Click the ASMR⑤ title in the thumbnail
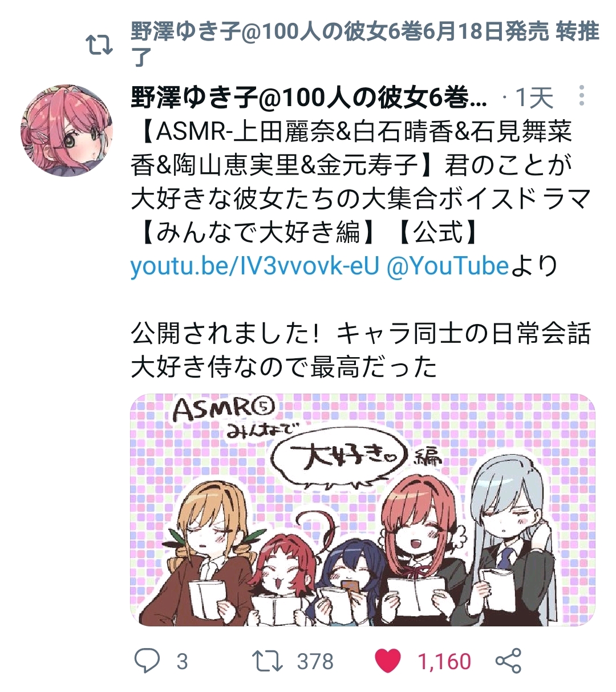 click(224, 410)
